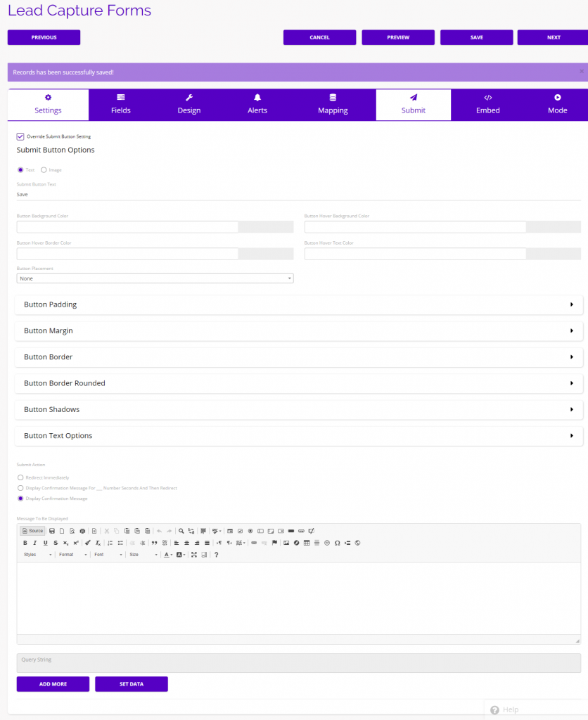
Task: Select Redirect Immediately submit action
Action: pyautogui.click(x=20, y=477)
